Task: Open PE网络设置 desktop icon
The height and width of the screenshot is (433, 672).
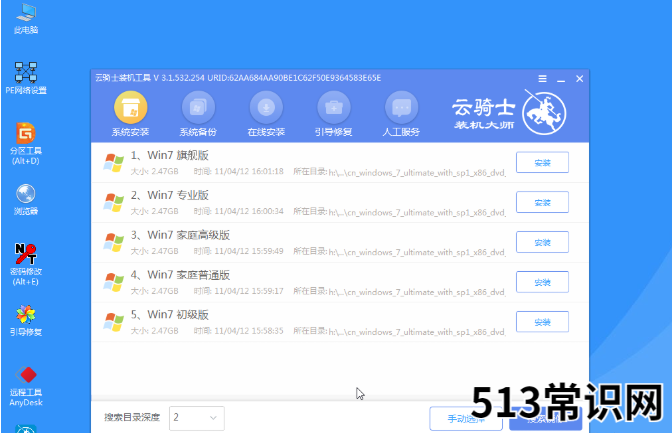Action: (26, 78)
